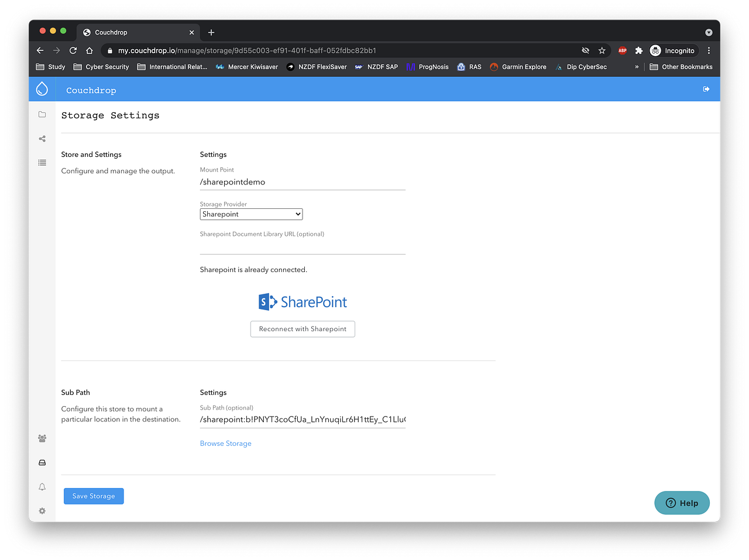Image resolution: width=749 pixels, height=560 pixels.
Task: Click the logout icon in the top bar
Action: point(706,88)
